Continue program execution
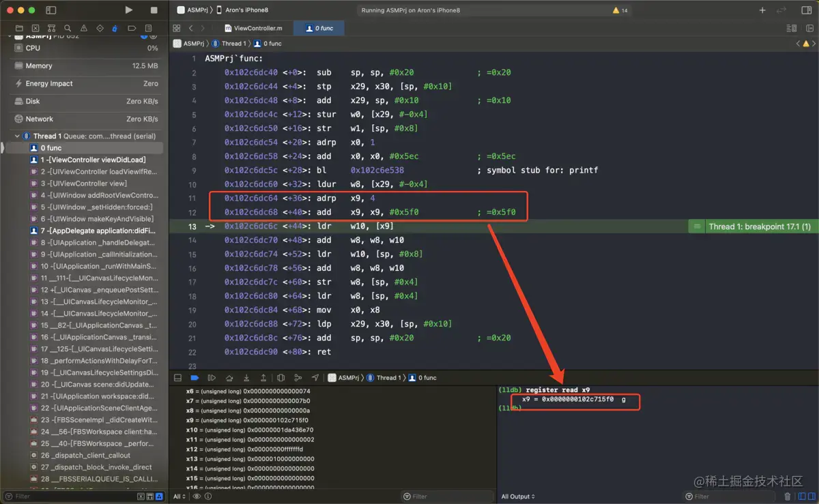819x504 pixels. (x=212, y=377)
